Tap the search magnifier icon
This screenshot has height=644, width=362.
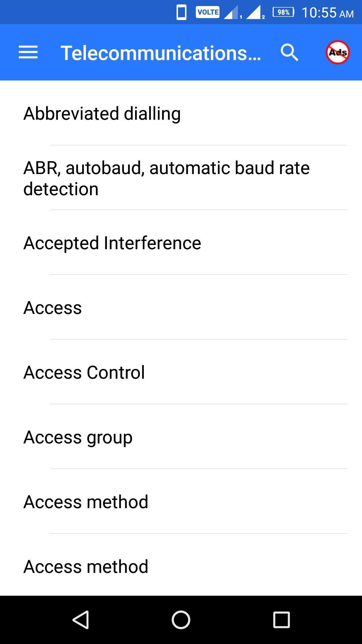pos(290,52)
